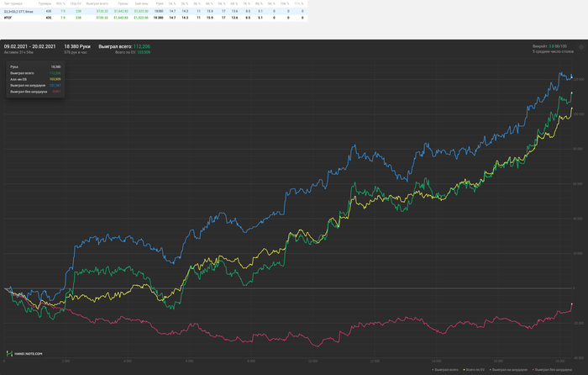This screenshot has width=588, height=375.
Task: Click the $1,642.82 prize value in first row
Action: point(121,12)
